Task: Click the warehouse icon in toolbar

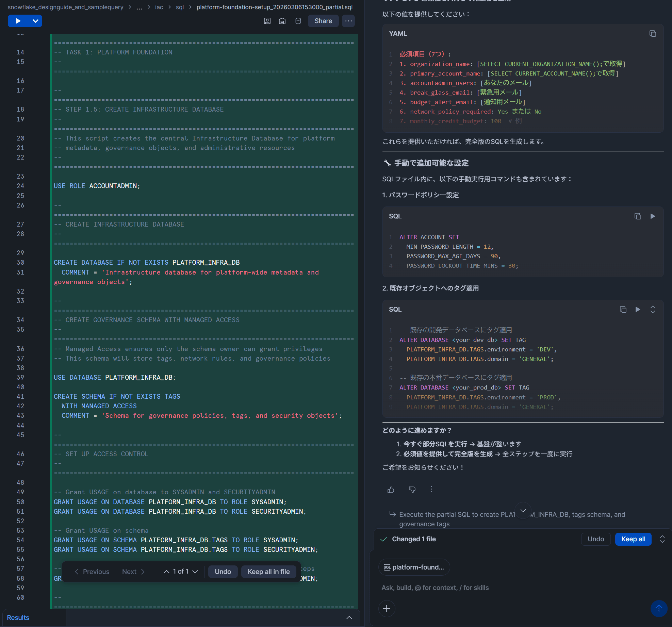Action: (x=282, y=21)
